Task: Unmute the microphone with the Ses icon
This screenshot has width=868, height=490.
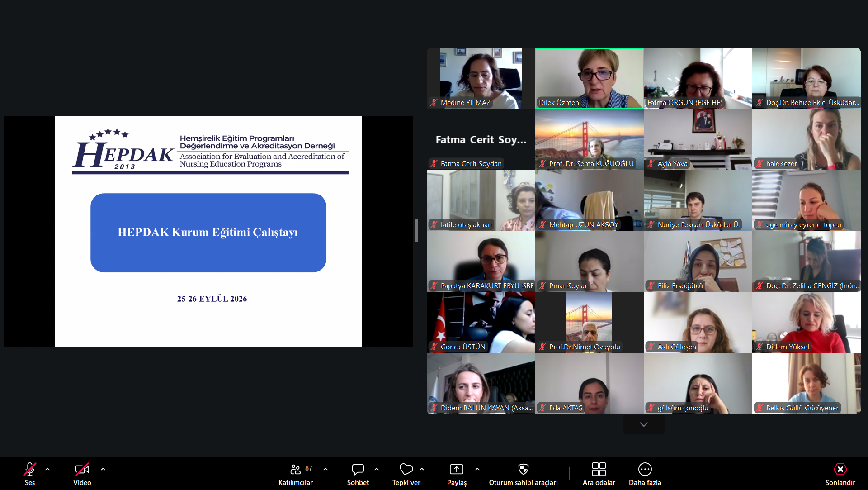Action: 30,469
